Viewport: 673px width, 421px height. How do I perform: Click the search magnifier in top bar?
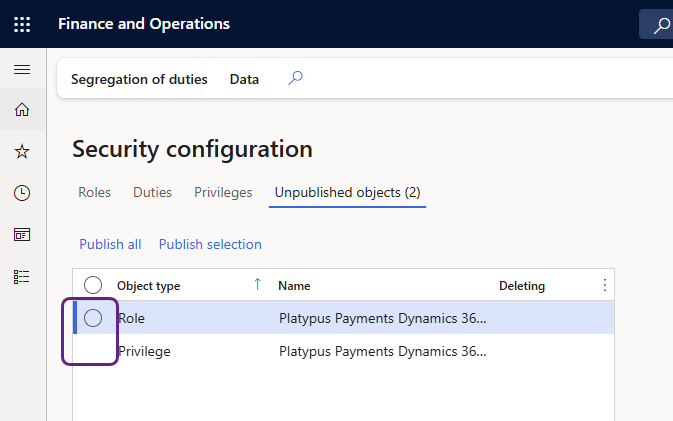click(x=660, y=25)
